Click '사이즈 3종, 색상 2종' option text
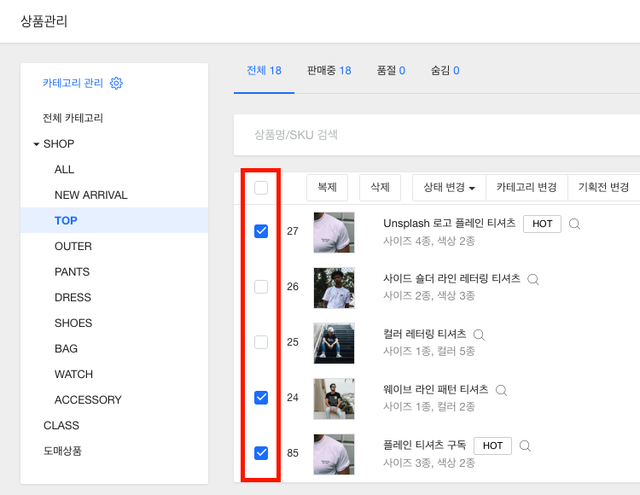This screenshot has width=640, height=495. point(429,463)
